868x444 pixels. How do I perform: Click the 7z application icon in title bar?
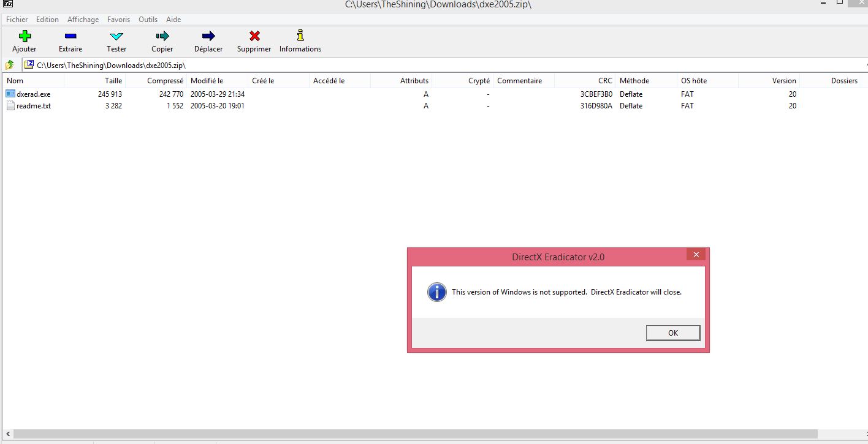pyautogui.click(x=8, y=4)
